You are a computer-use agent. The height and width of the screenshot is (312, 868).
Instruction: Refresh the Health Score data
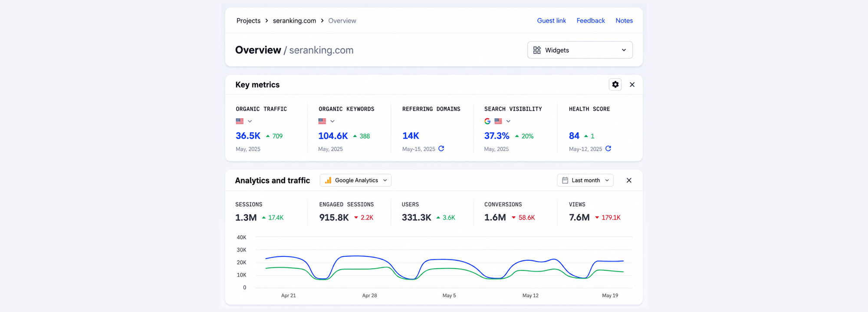point(608,149)
